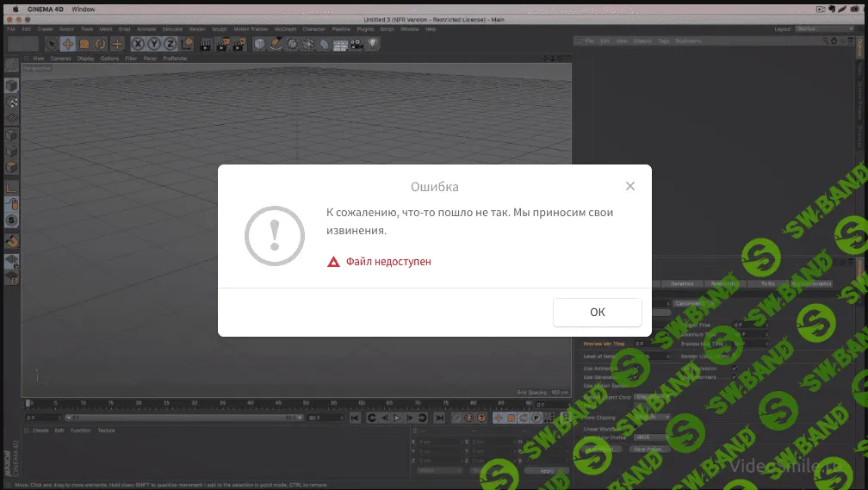Viewport: 868px width, 490px height.
Task: Add a Cube primitive from the toolbar
Action: (259, 44)
